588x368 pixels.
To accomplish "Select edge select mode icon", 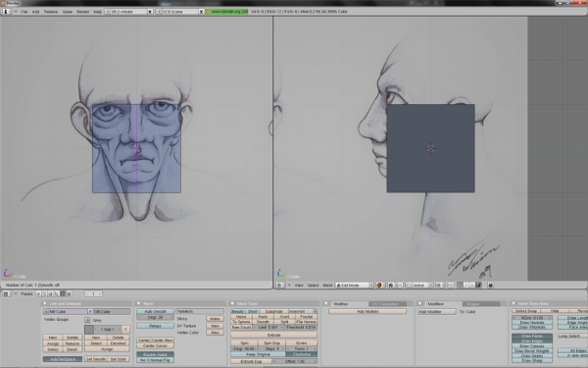I will pos(466,285).
